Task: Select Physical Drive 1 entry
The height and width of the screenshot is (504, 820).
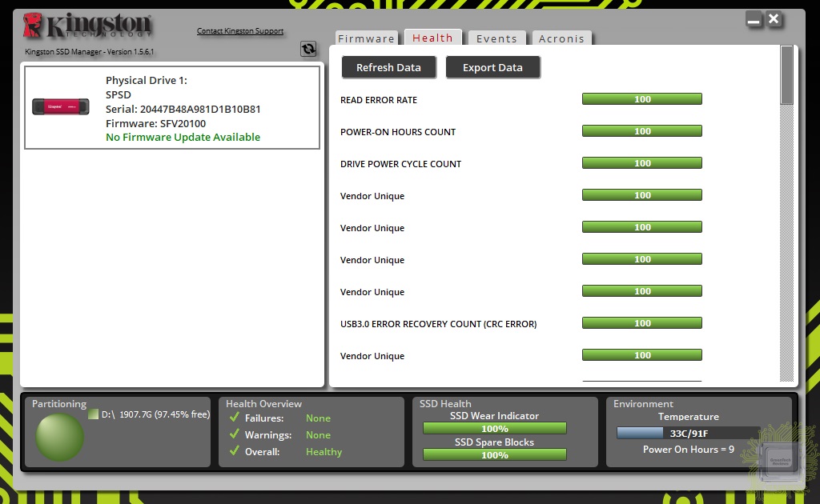Action: pos(172,108)
